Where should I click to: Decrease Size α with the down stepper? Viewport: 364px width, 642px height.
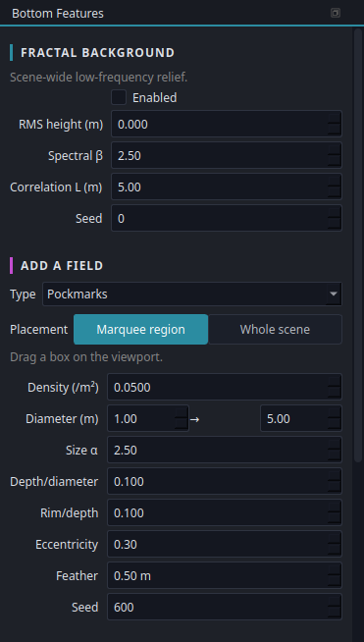coord(335,456)
